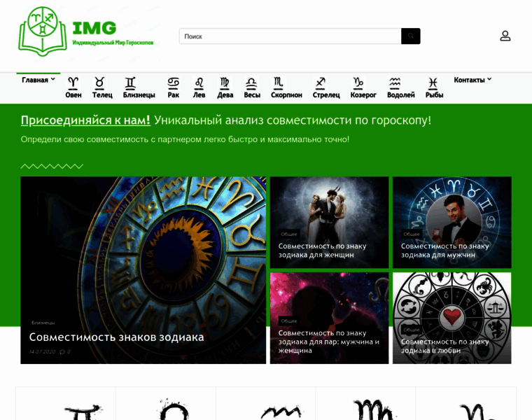Open the Контакты menu item
The height and width of the screenshot is (420, 532).
[x=469, y=80]
